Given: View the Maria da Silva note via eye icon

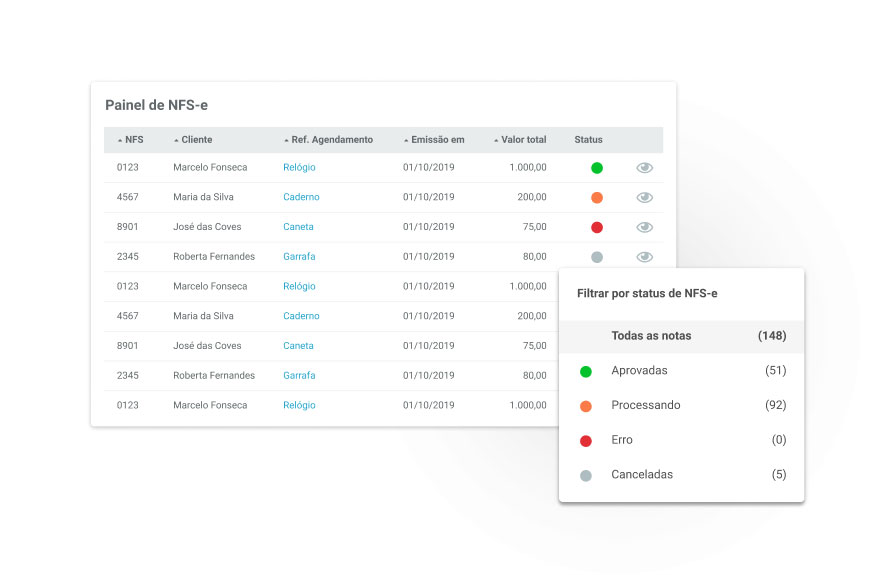Looking at the screenshot, I should (645, 197).
